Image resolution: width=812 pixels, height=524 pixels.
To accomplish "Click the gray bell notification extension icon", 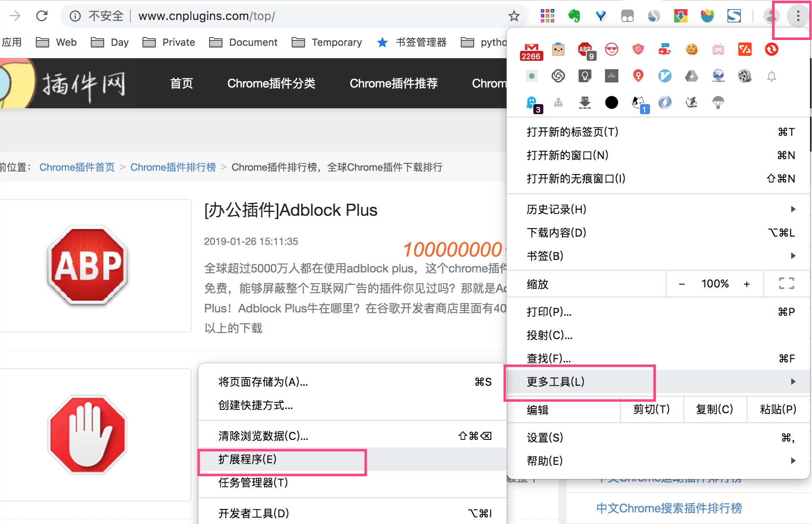I will coord(772,76).
